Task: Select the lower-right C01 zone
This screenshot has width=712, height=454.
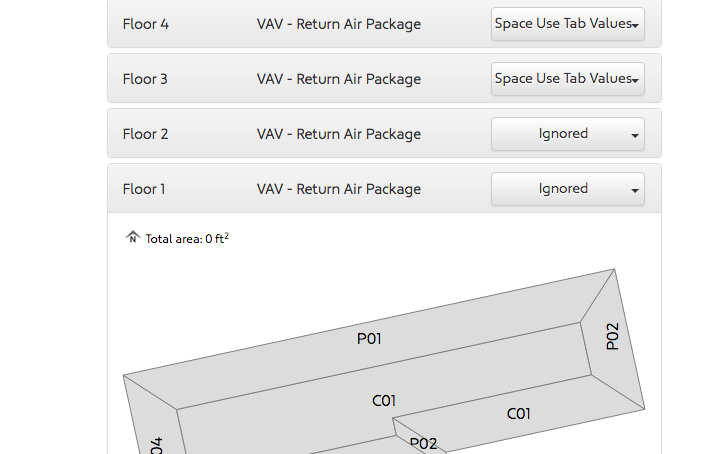Action: coord(519,414)
